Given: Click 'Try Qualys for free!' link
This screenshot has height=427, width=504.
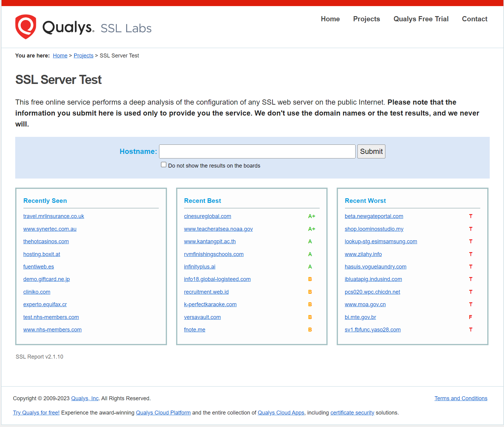Looking at the screenshot, I should (x=36, y=413).
